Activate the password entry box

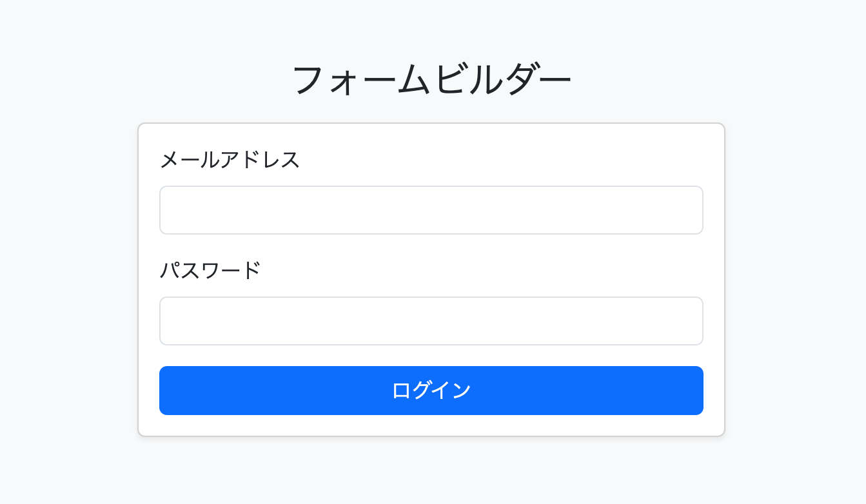tap(431, 321)
